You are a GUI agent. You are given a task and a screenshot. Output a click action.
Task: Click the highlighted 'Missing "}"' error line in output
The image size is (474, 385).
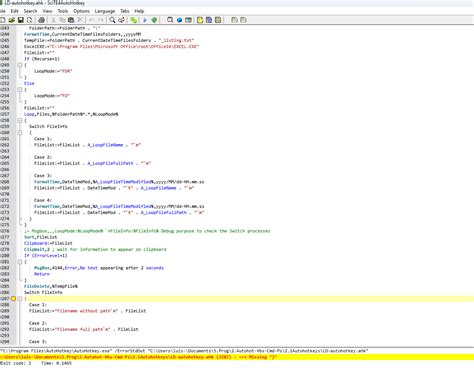pos(237,357)
